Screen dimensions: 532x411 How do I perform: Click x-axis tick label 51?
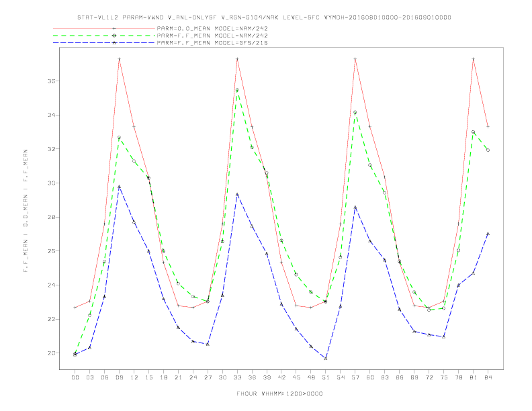coord(326,377)
